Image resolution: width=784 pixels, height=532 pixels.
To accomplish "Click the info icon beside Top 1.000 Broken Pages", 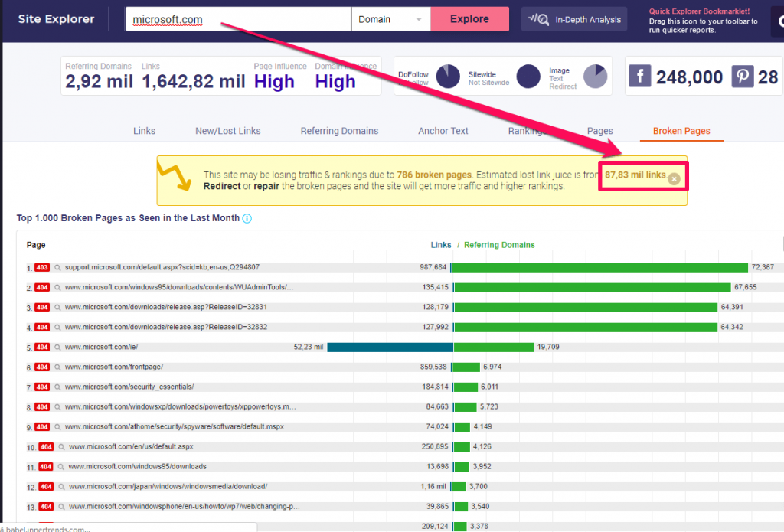I will coord(247,218).
